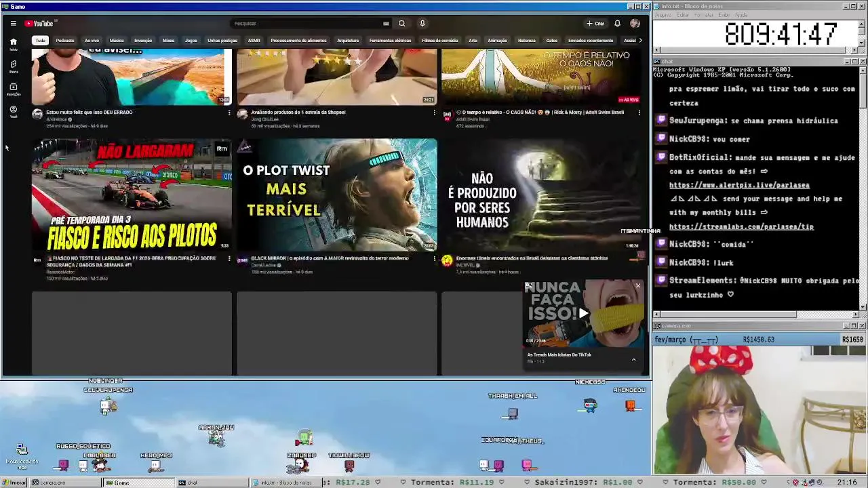The width and height of the screenshot is (868, 488).
Task: Open 'Avaliando produtos de 1 estrela da Shopee' title
Action: (x=298, y=113)
